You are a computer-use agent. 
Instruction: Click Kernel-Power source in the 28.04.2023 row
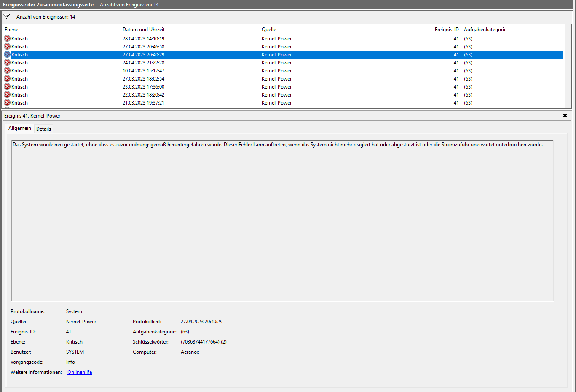[276, 39]
